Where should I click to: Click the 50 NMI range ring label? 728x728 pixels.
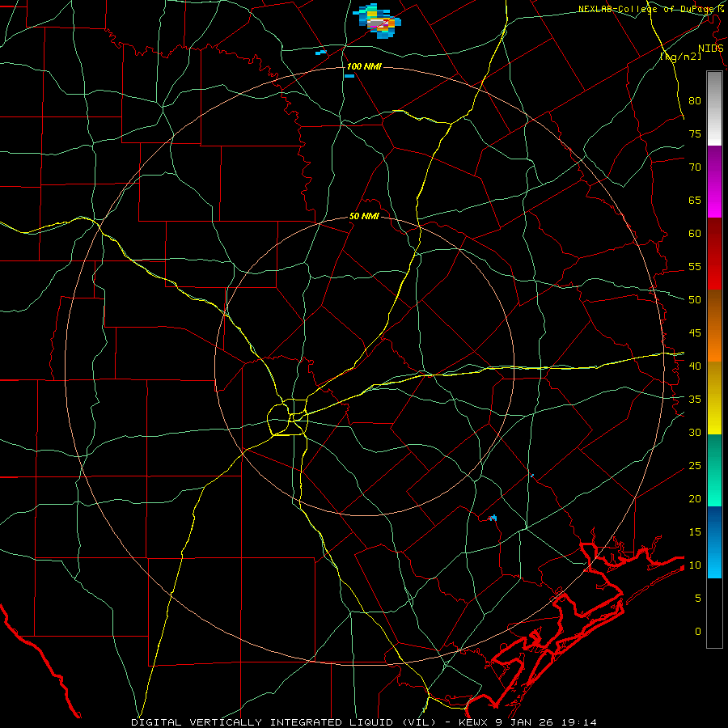click(x=364, y=216)
